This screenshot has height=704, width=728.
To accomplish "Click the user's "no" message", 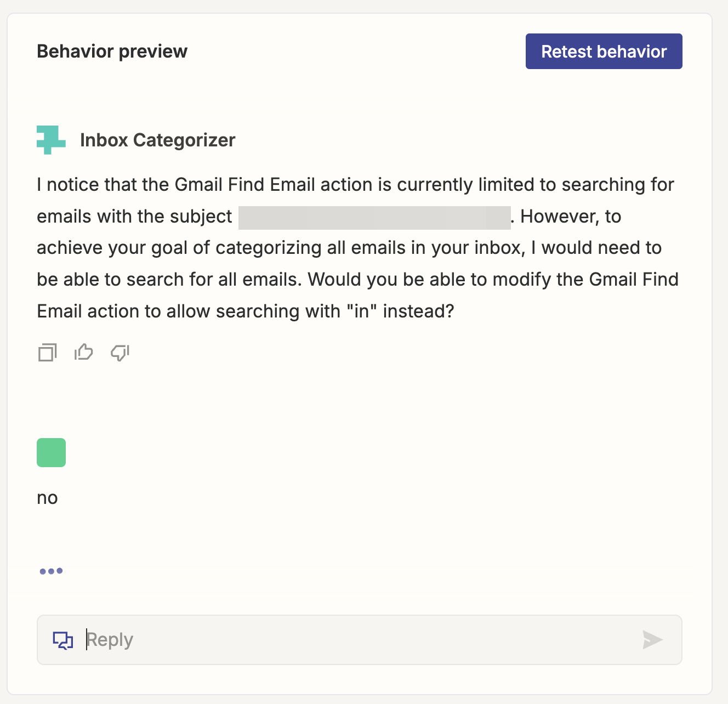I will (x=47, y=498).
